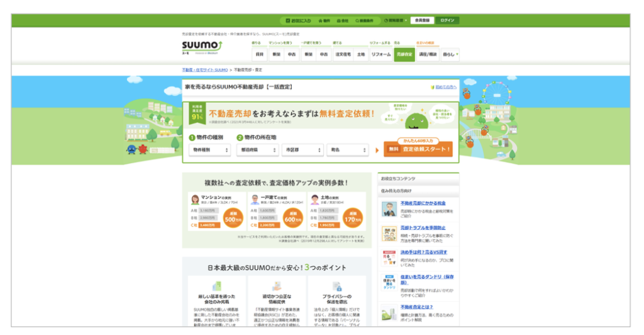Open the 物件種別 property type dropdown

pyautogui.click(x=209, y=150)
